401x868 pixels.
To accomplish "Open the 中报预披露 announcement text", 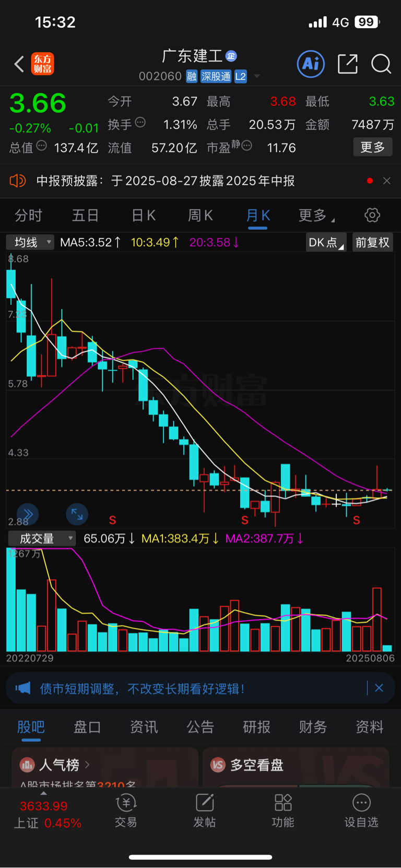I will point(166,181).
